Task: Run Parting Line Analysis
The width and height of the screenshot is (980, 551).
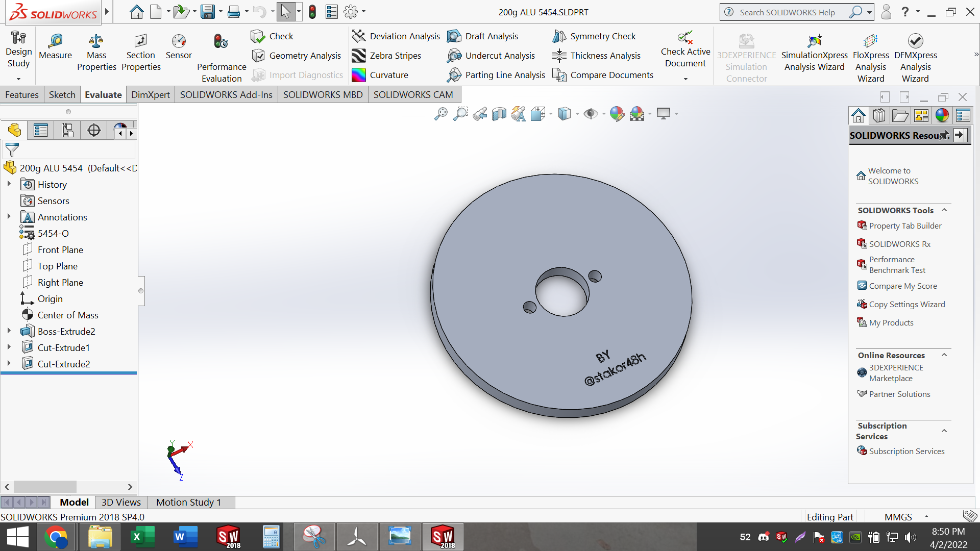Action: click(496, 75)
